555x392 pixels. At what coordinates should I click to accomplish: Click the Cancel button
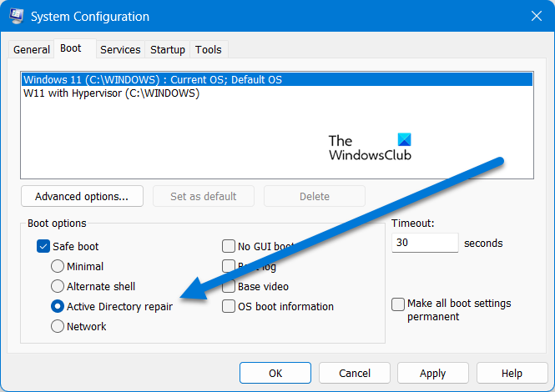click(355, 373)
